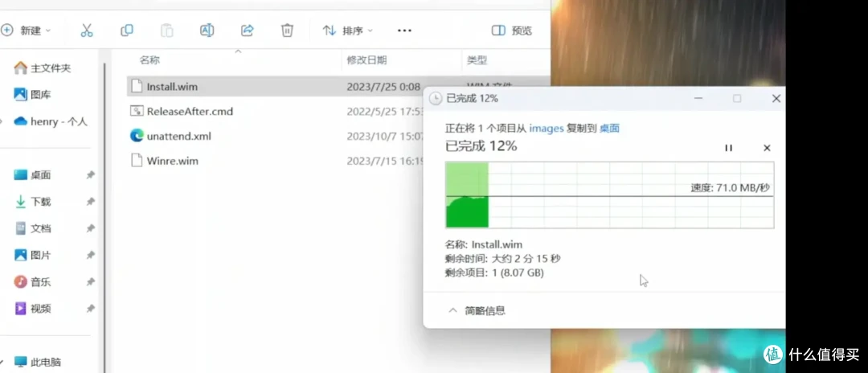Select the ReleaseAfter.cmd file

click(190, 111)
